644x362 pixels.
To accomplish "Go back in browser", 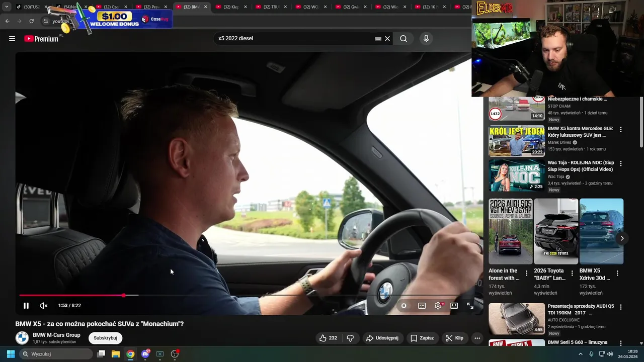I will click(x=7, y=21).
